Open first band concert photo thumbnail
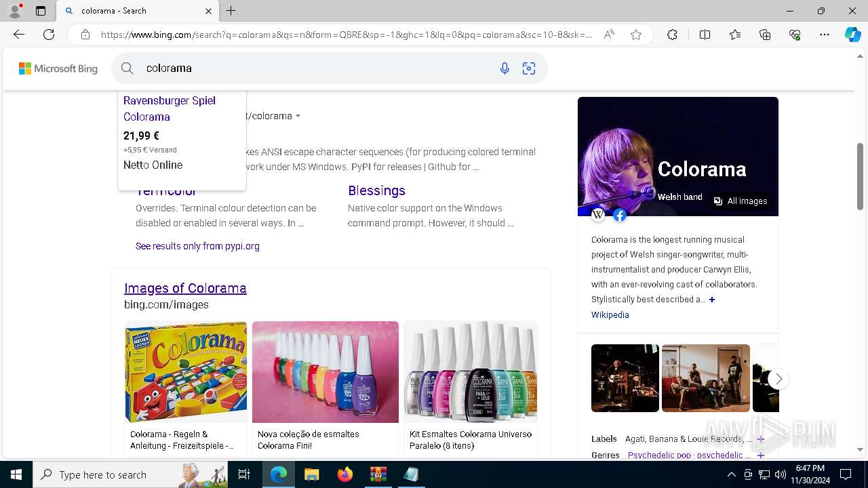The width and height of the screenshot is (868, 488). point(625,378)
